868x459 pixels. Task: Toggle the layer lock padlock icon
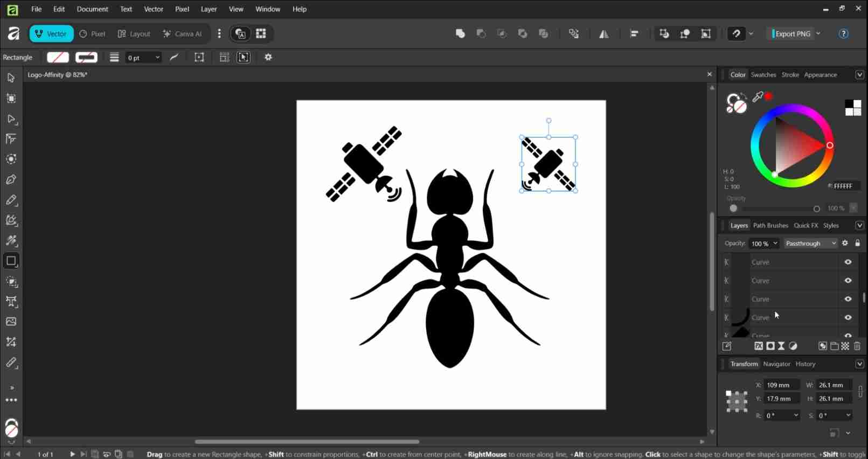pyautogui.click(x=858, y=244)
